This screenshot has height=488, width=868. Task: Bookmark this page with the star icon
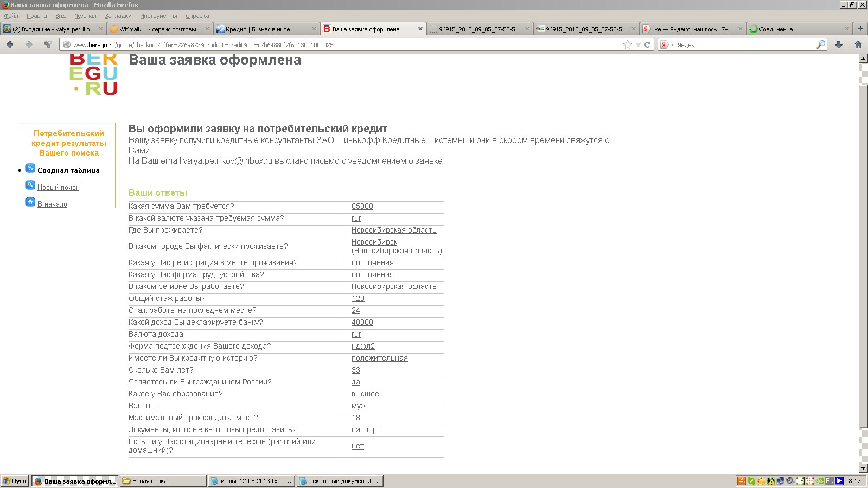click(628, 44)
